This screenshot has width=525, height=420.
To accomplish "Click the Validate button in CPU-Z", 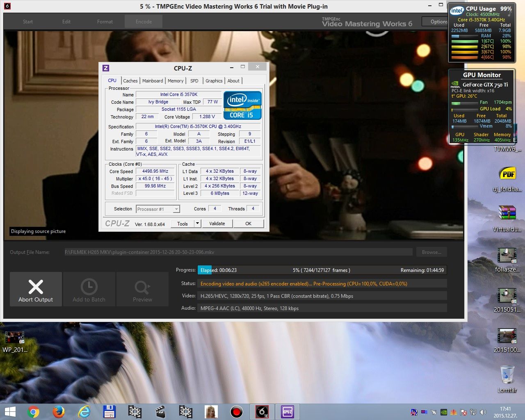I will pyautogui.click(x=217, y=224).
